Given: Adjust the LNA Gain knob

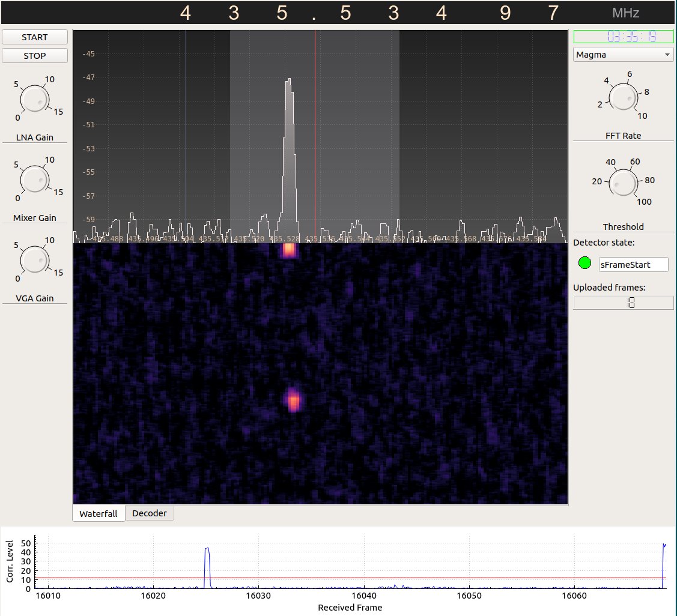Looking at the screenshot, I should [35, 98].
